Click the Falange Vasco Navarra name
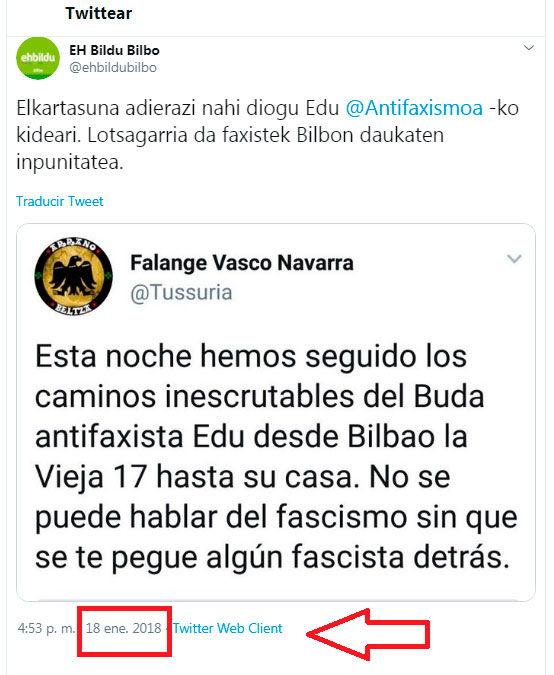554x675 pixels. pos(242,263)
